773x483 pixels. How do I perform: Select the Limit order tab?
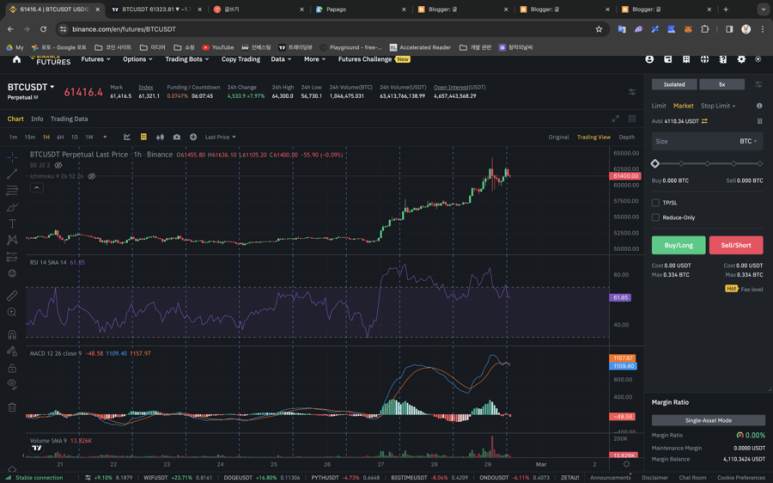pos(659,105)
